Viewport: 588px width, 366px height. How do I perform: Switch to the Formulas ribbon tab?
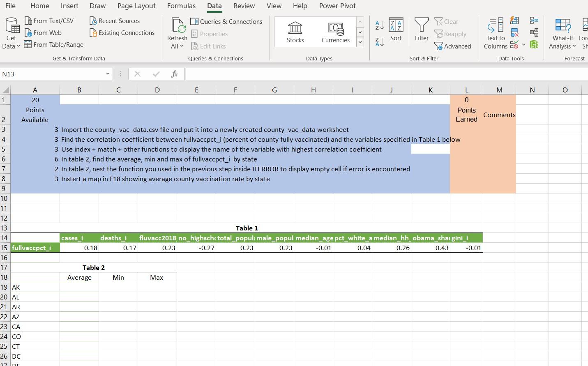pos(182,6)
